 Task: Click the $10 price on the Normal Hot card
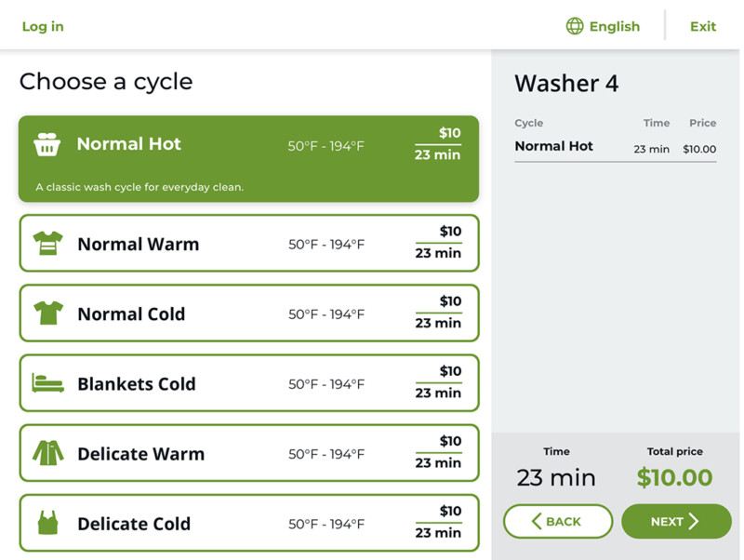450,133
